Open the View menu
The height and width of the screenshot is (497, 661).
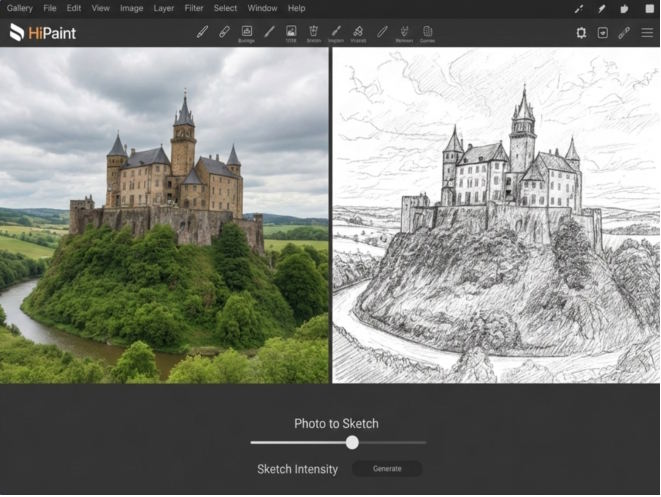[x=100, y=8]
